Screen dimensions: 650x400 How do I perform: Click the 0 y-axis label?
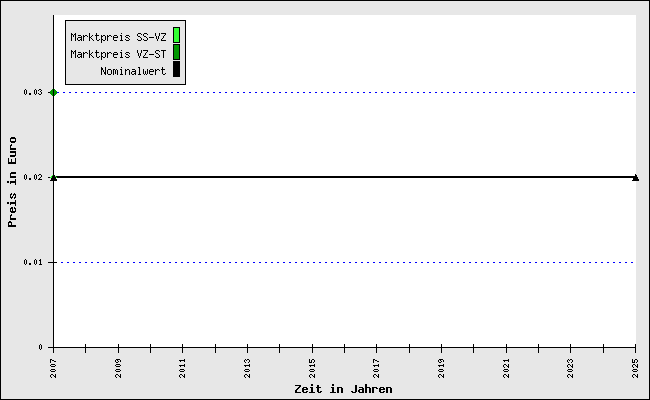(x=41, y=347)
